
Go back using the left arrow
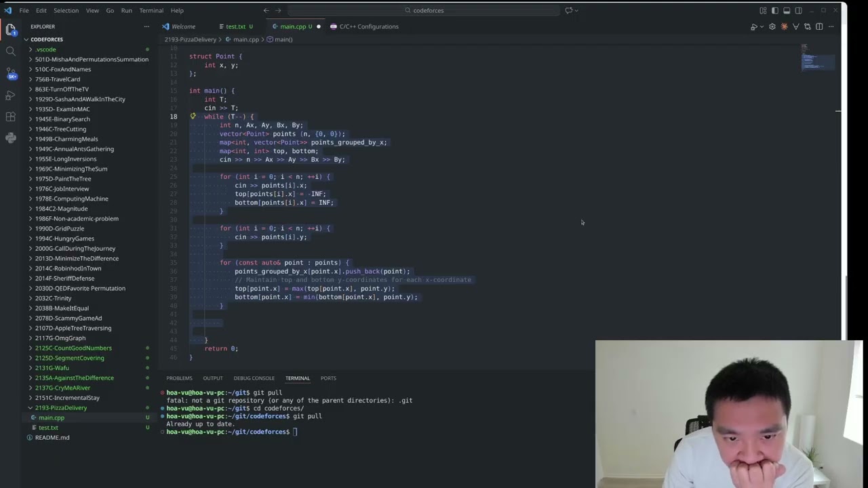point(266,10)
